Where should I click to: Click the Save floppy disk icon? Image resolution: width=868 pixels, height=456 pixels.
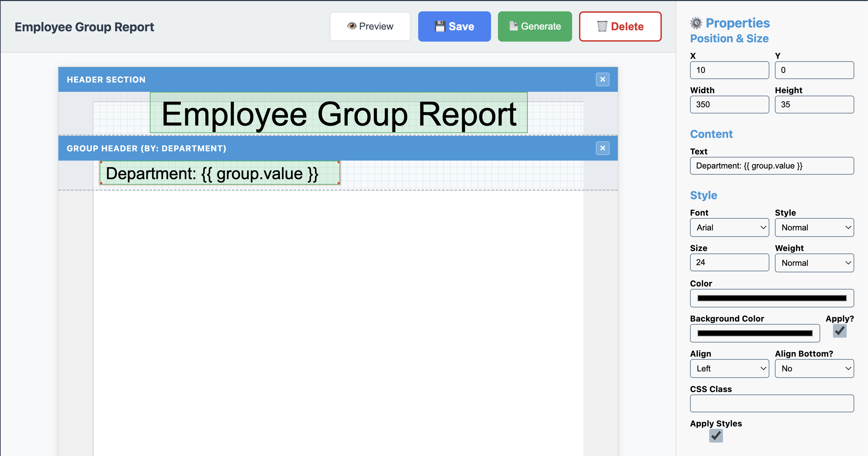pyautogui.click(x=441, y=26)
